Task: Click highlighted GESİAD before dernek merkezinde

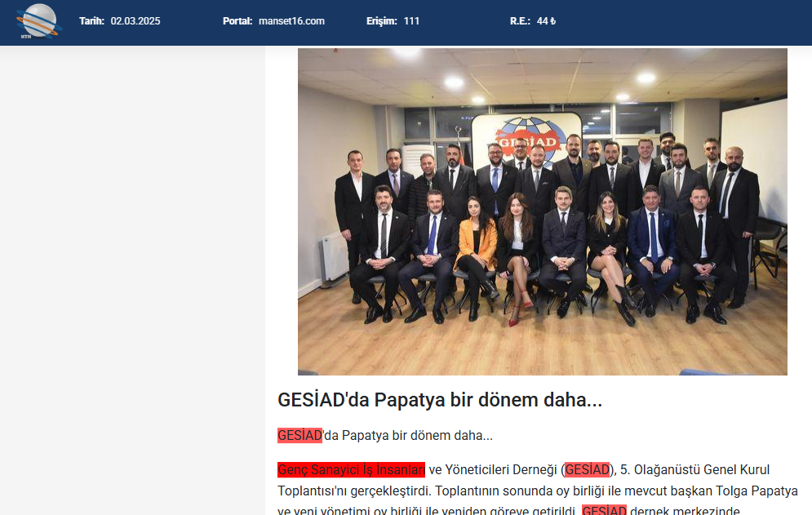Action: click(x=604, y=510)
